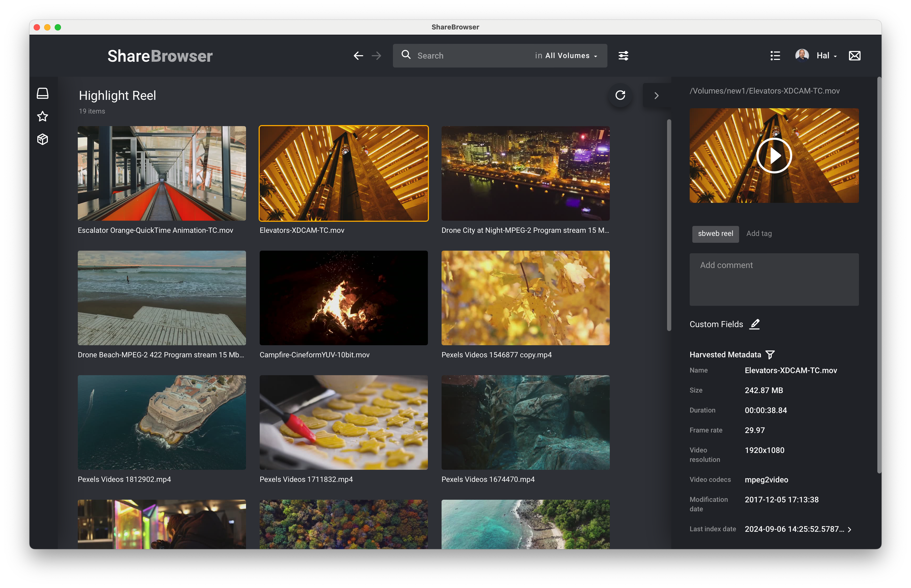
Task: Select Pexels Videos 1674470.mp4 thumbnail
Action: coord(525,422)
